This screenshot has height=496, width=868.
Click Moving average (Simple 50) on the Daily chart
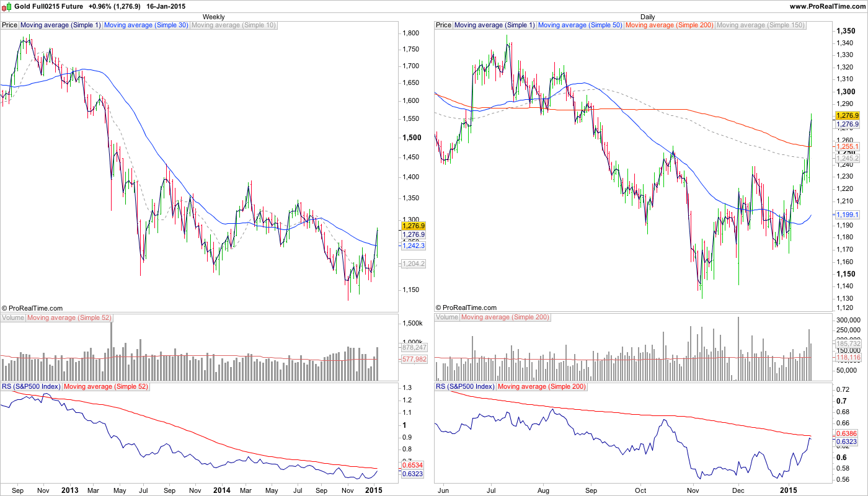580,25
